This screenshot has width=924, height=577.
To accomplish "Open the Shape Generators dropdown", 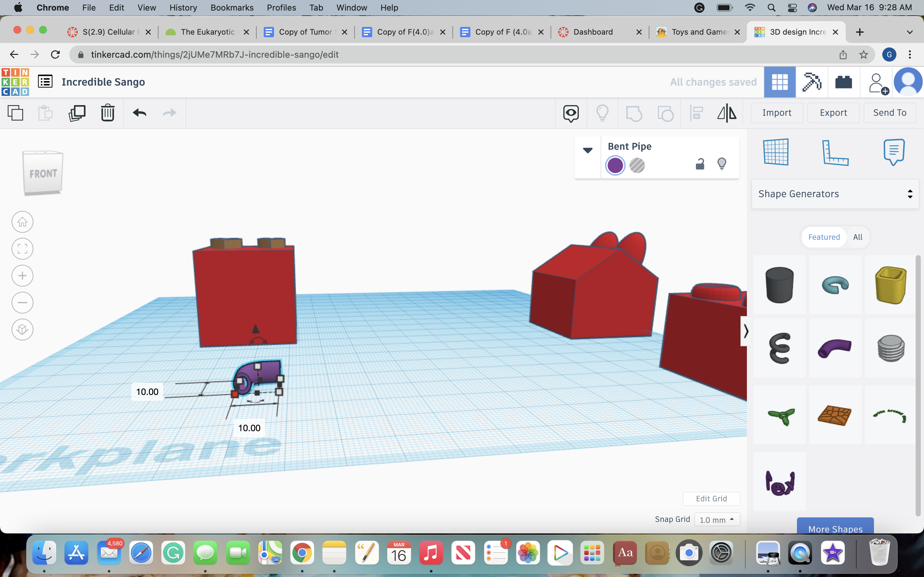I will [835, 194].
